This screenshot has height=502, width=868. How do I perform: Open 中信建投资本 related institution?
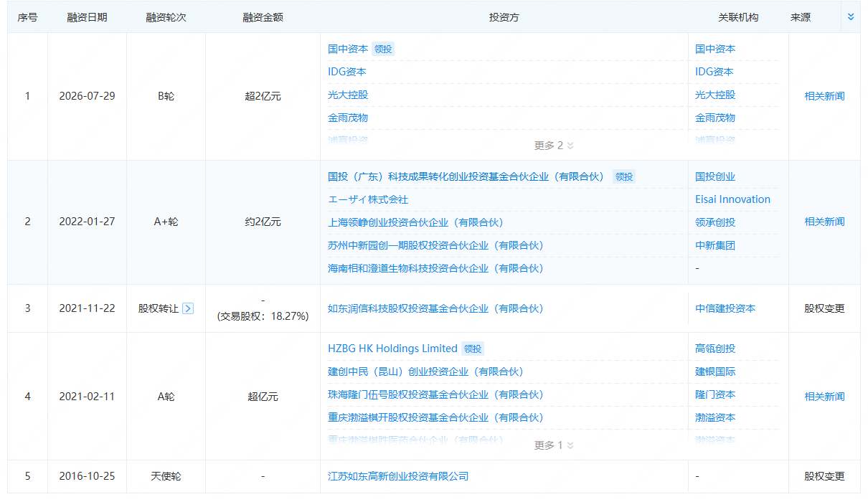coord(725,308)
